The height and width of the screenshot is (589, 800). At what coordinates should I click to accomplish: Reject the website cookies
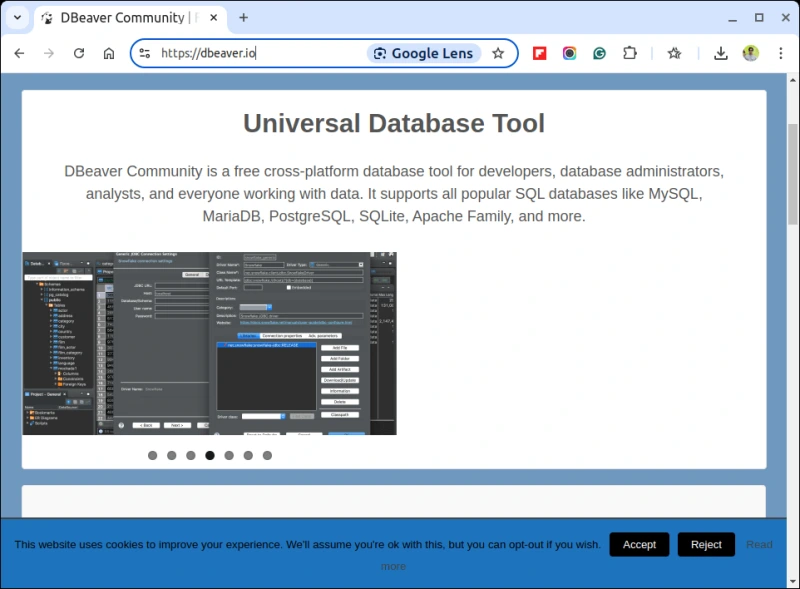click(706, 545)
